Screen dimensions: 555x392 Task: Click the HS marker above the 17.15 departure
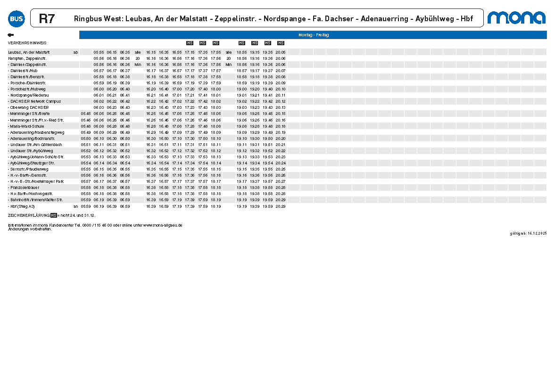pos(190,43)
